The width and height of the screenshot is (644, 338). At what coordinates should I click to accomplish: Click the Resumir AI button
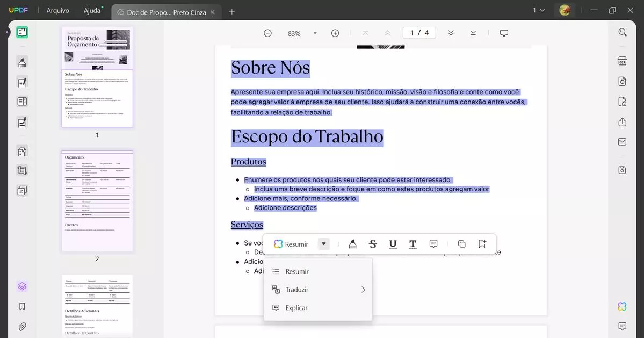tap(293, 243)
